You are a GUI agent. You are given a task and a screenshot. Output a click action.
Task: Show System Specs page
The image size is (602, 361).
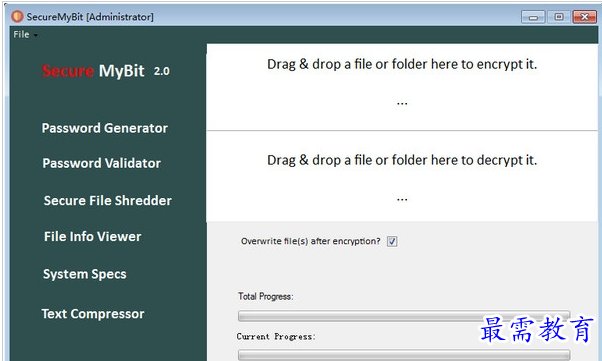click(85, 274)
